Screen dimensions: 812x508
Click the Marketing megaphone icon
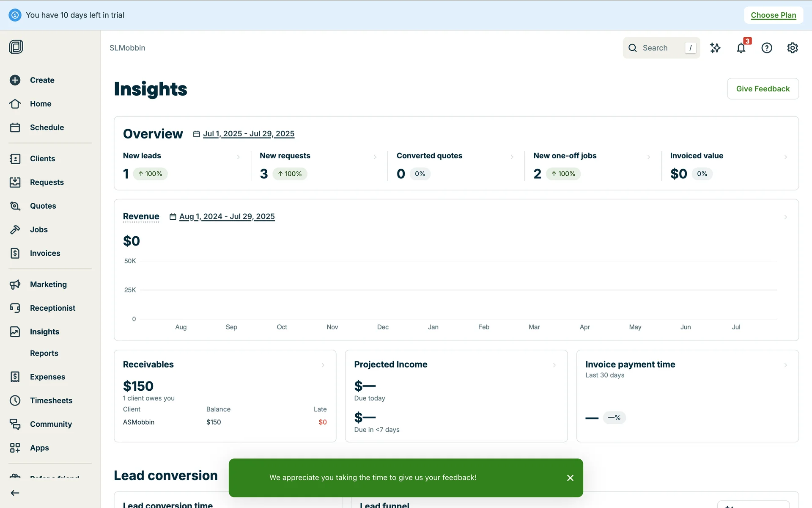pos(15,284)
